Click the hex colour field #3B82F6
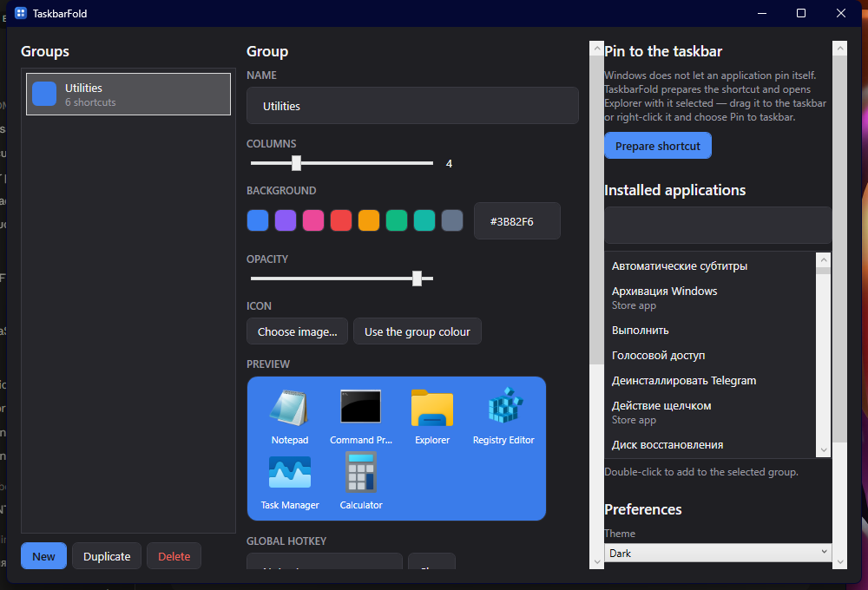Screen dimensions: 868x590 [517, 221]
